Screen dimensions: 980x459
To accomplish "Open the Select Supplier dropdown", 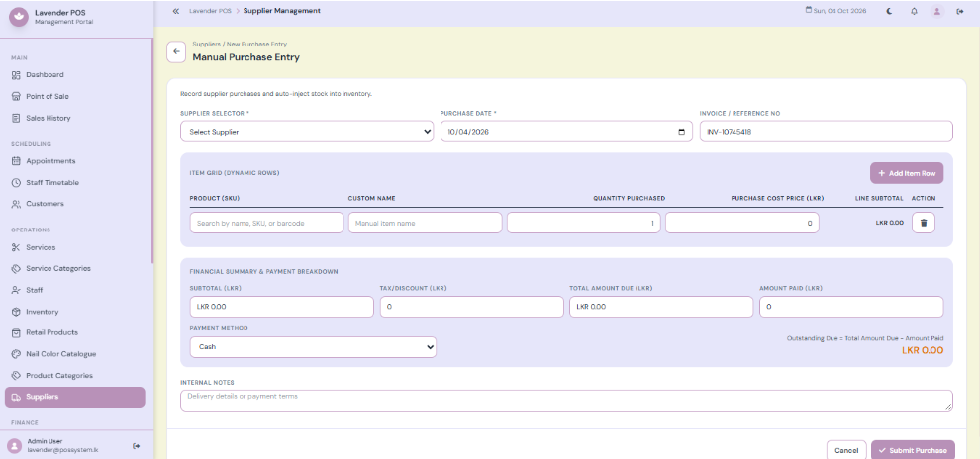I will point(307,132).
